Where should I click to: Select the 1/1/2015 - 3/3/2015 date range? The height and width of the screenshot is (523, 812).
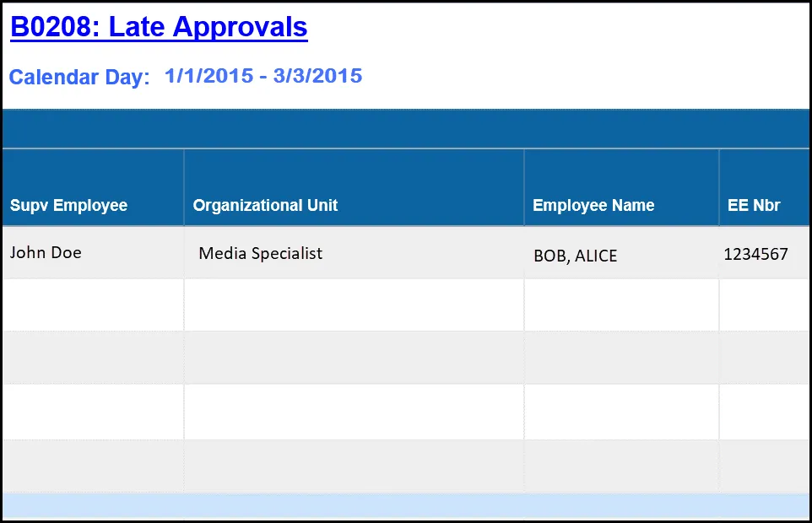263,76
